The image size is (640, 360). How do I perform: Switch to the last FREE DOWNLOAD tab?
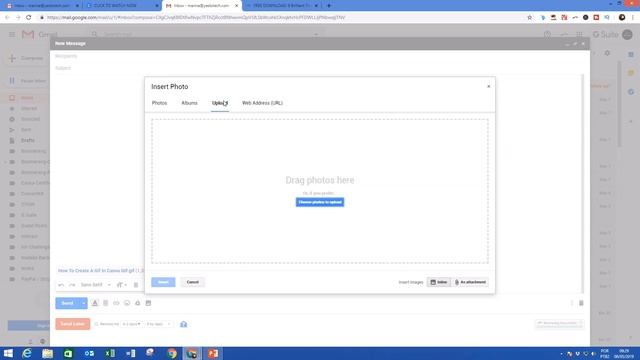[x=282, y=6]
